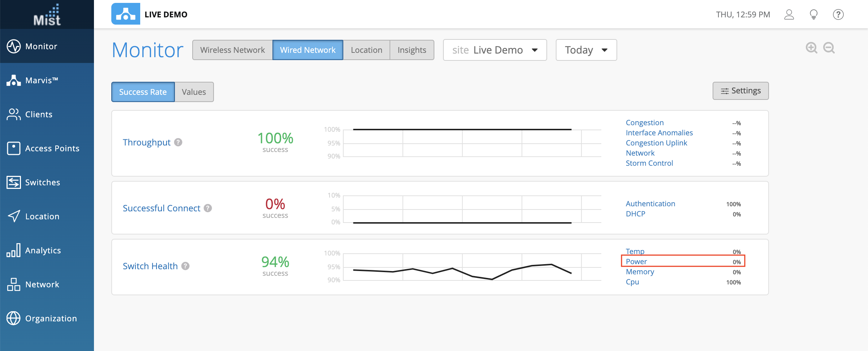The height and width of the screenshot is (351, 868).
Task: Click the lightbulb icon in header
Action: (x=813, y=14)
